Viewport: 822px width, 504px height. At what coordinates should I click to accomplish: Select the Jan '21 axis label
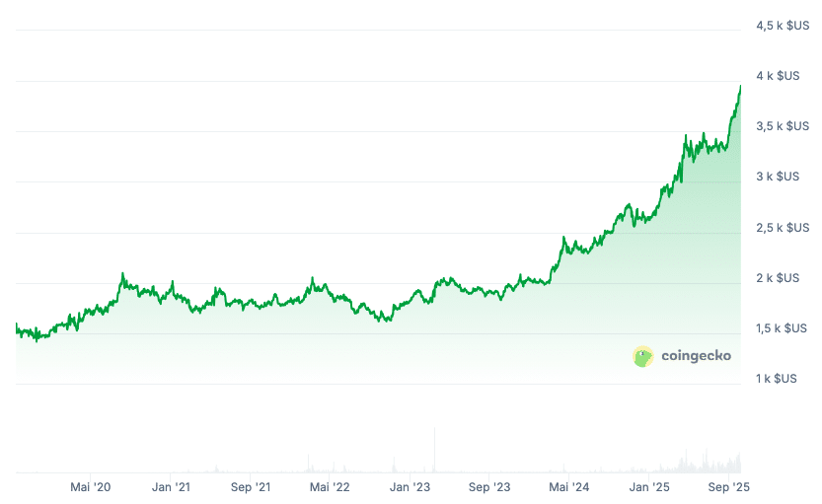coord(171,487)
